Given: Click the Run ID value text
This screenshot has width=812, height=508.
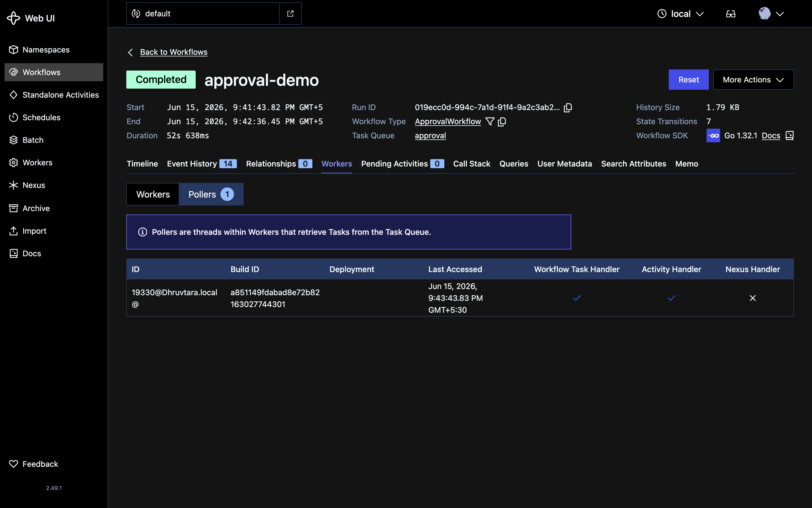Looking at the screenshot, I should 487,108.
